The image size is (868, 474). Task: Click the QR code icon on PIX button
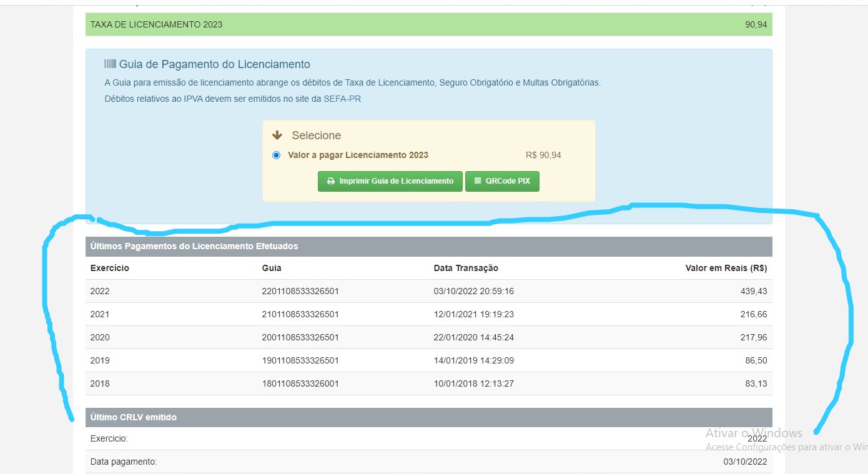pyautogui.click(x=478, y=181)
